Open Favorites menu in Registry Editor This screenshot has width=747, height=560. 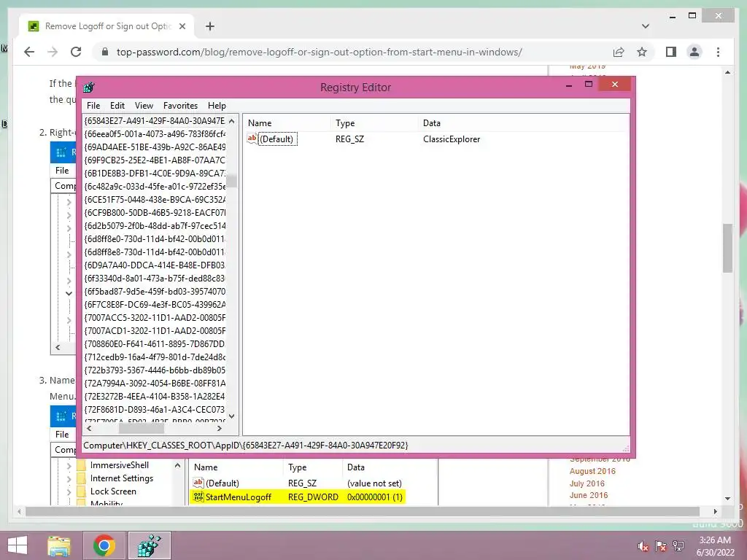(x=180, y=106)
